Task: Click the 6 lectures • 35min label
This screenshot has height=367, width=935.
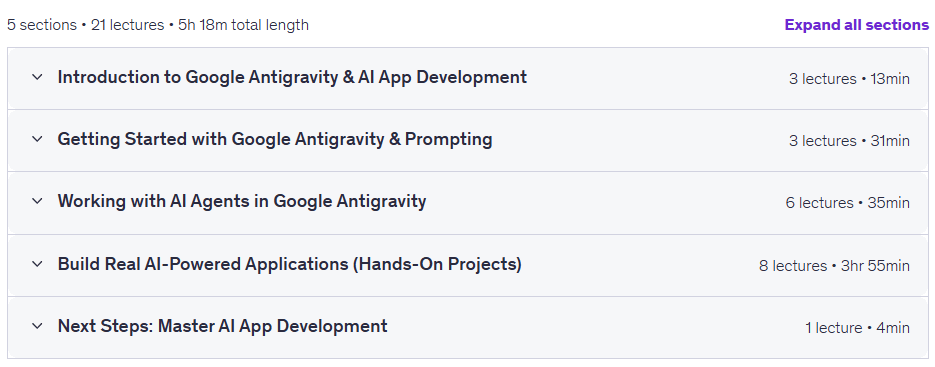Action: tap(847, 203)
